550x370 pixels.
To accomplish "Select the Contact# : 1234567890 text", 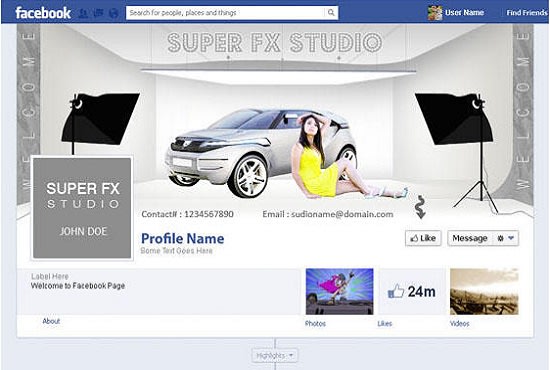I will click(187, 214).
